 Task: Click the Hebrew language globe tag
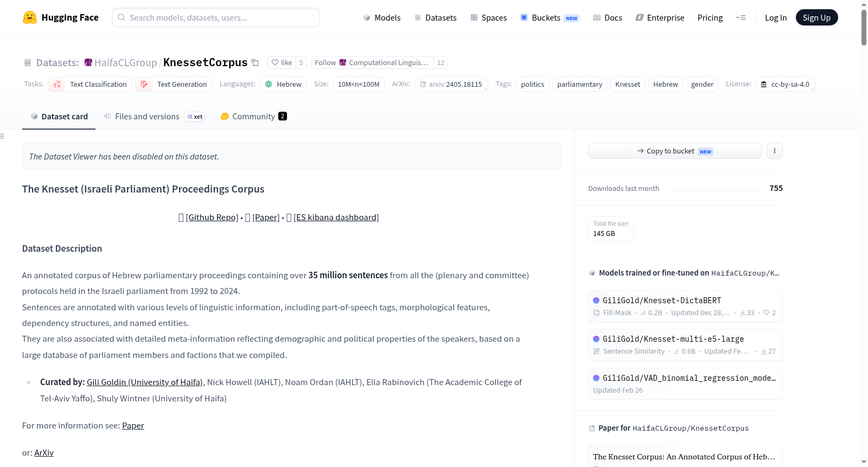point(283,84)
